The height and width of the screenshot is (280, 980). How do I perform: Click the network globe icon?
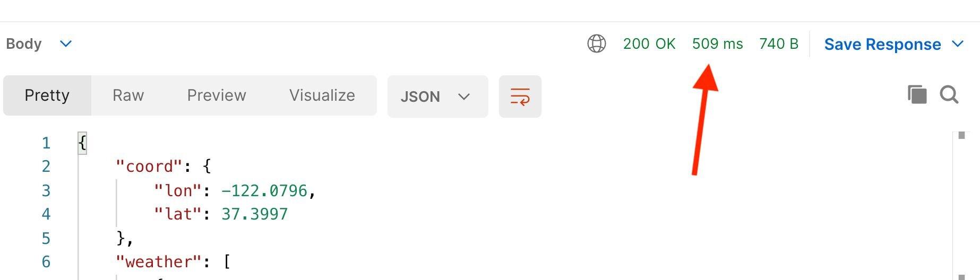(597, 43)
